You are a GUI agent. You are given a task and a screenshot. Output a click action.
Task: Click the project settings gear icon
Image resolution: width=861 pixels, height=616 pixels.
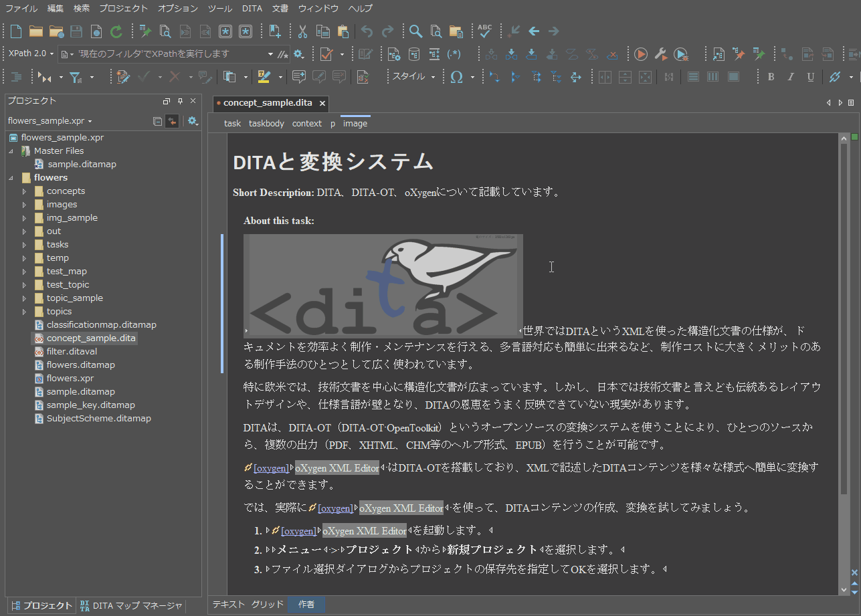point(193,121)
